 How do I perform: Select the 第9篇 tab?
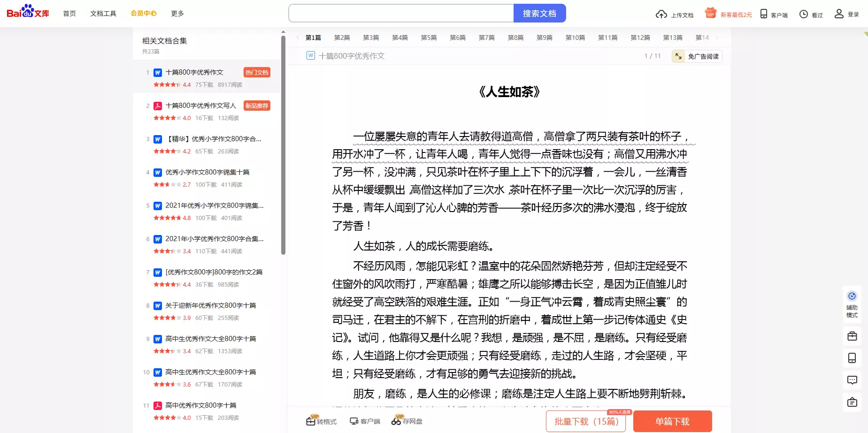545,38
